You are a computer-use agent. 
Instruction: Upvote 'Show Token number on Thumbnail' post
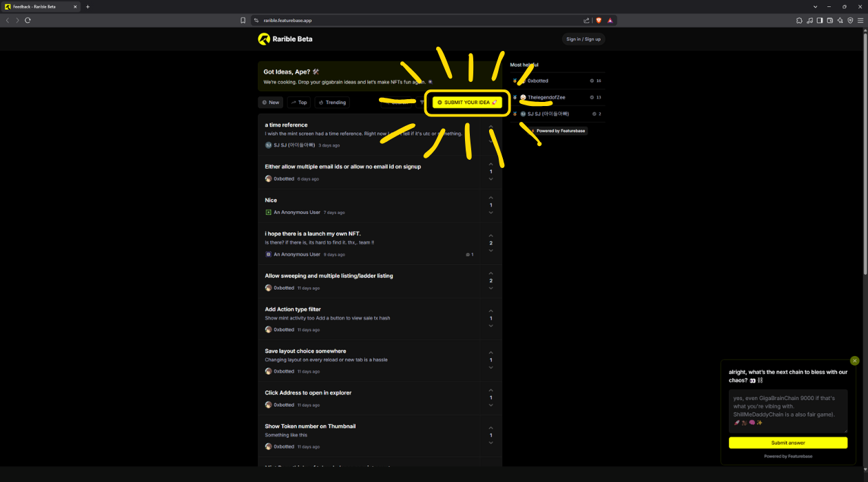pyautogui.click(x=491, y=428)
